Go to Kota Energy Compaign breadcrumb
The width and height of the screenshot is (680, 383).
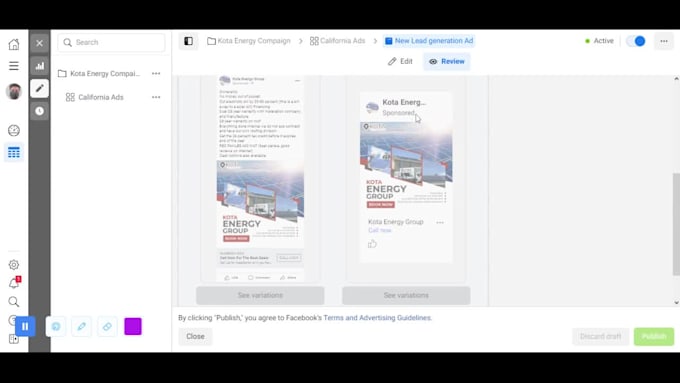249,41
